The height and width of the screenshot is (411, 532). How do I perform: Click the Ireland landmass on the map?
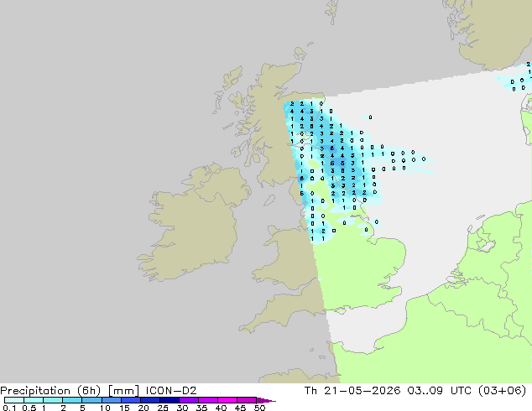pyautogui.click(x=193, y=224)
